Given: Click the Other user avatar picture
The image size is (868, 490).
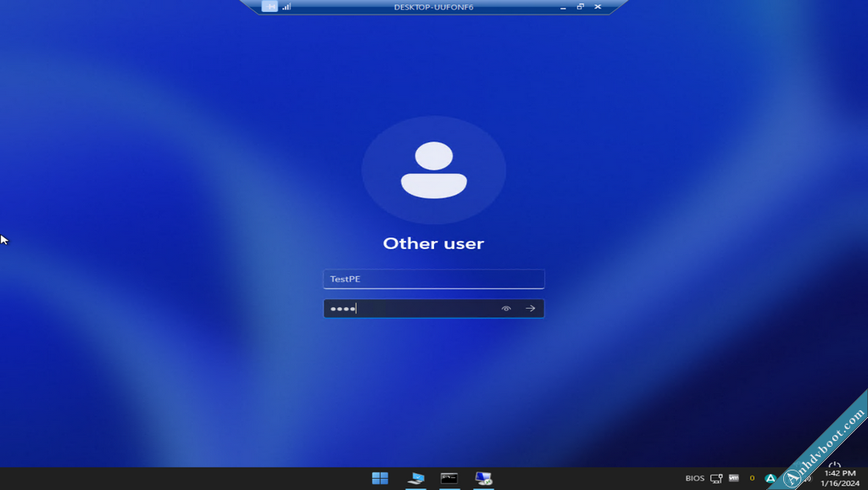Looking at the screenshot, I should [x=433, y=170].
